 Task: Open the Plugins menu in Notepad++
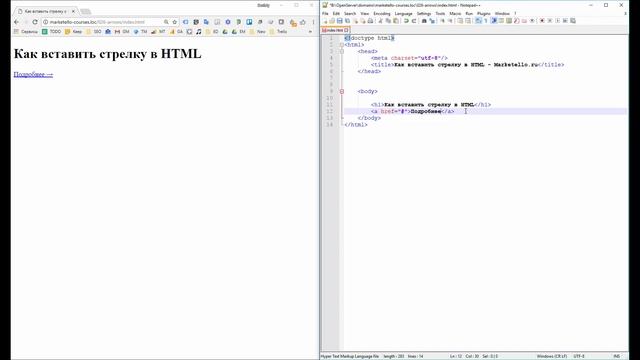coord(484,13)
